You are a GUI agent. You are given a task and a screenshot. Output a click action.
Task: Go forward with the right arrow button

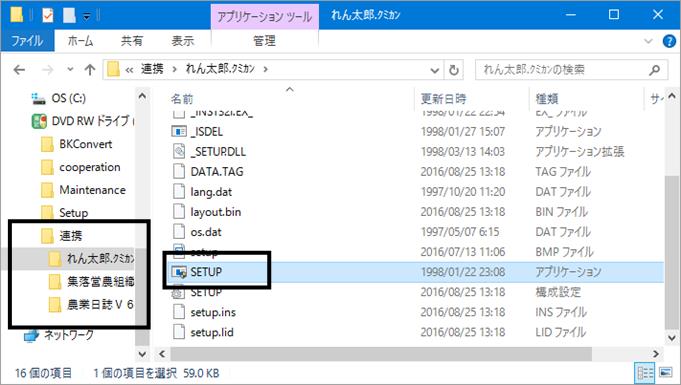pyautogui.click(x=47, y=70)
